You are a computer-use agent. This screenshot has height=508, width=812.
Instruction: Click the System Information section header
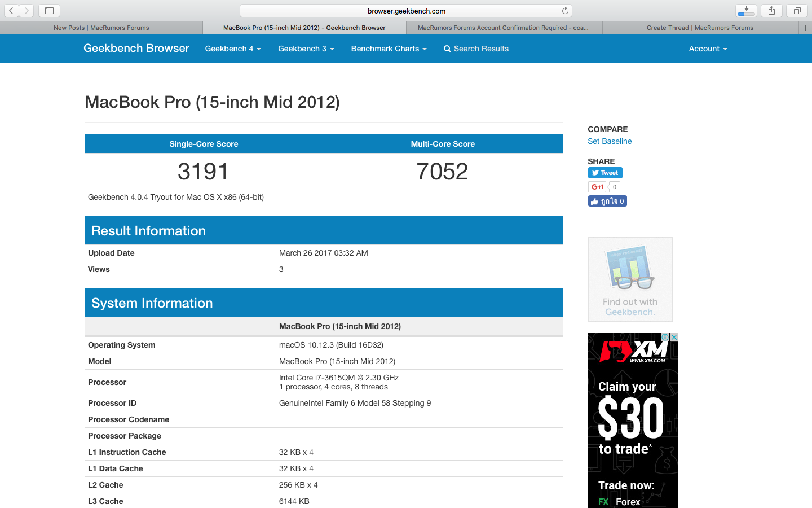click(x=324, y=303)
